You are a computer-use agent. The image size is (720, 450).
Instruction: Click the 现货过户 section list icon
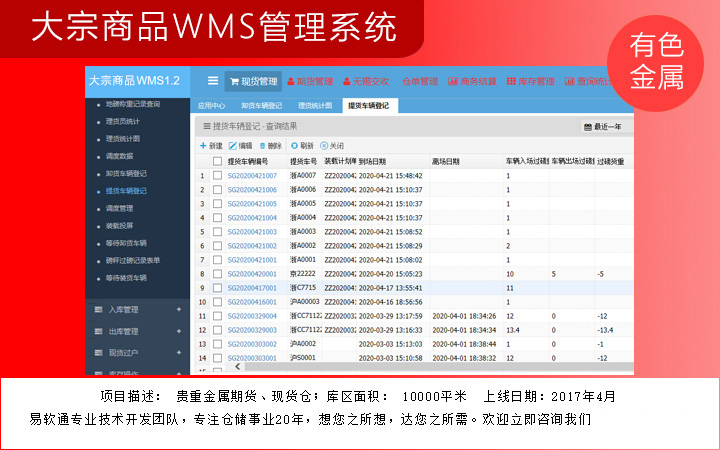click(x=98, y=353)
